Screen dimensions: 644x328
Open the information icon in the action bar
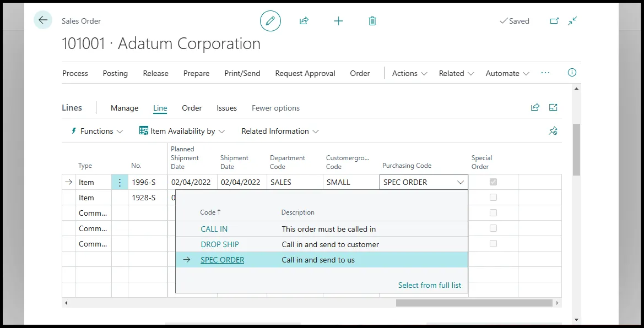pyautogui.click(x=572, y=73)
